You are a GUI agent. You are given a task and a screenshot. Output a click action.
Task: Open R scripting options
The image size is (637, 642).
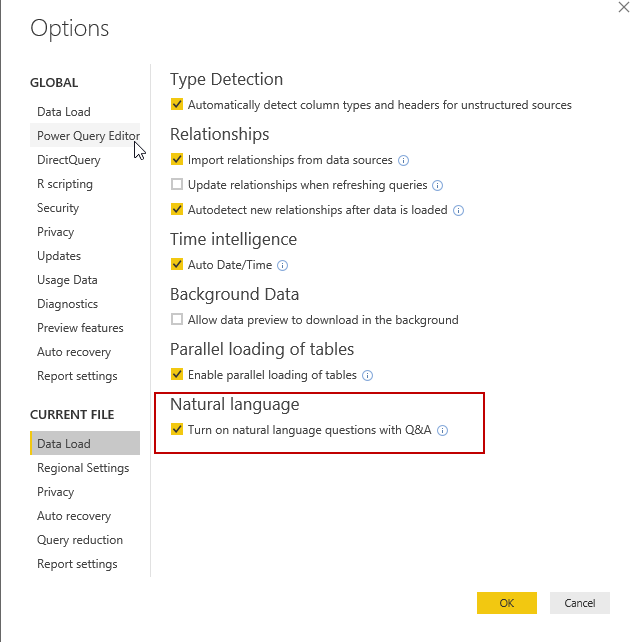click(x=65, y=184)
